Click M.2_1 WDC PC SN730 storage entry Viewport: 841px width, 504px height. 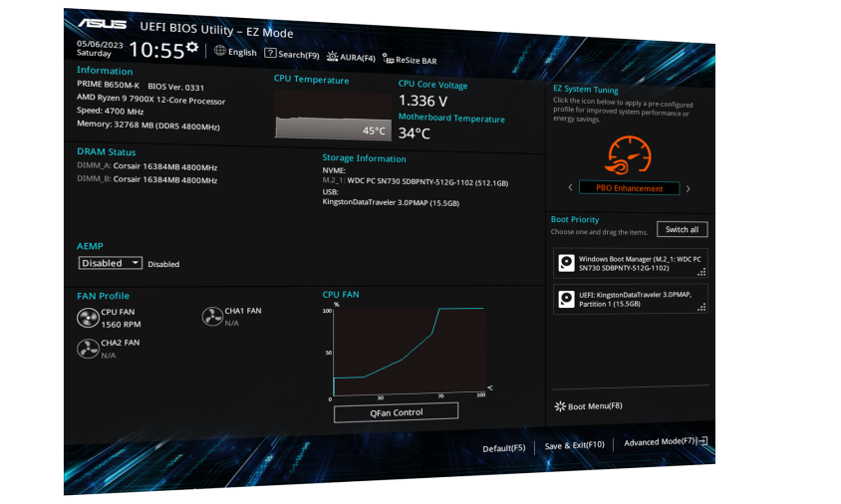(x=416, y=181)
